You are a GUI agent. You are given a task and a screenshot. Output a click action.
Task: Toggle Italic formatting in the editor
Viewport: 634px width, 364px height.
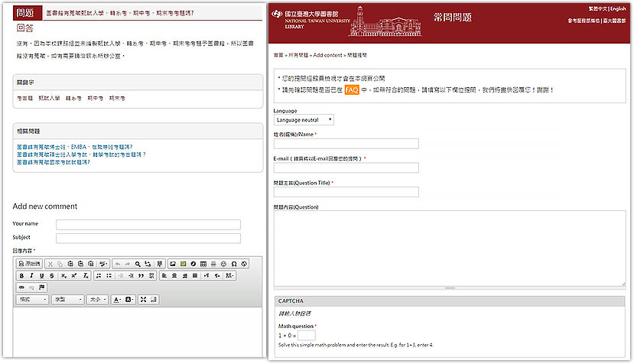[x=31, y=276]
